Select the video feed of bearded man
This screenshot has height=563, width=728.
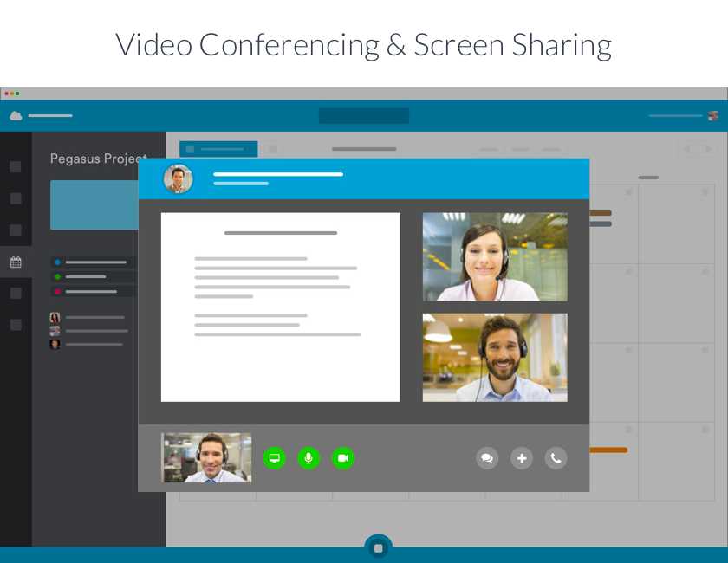coord(495,358)
